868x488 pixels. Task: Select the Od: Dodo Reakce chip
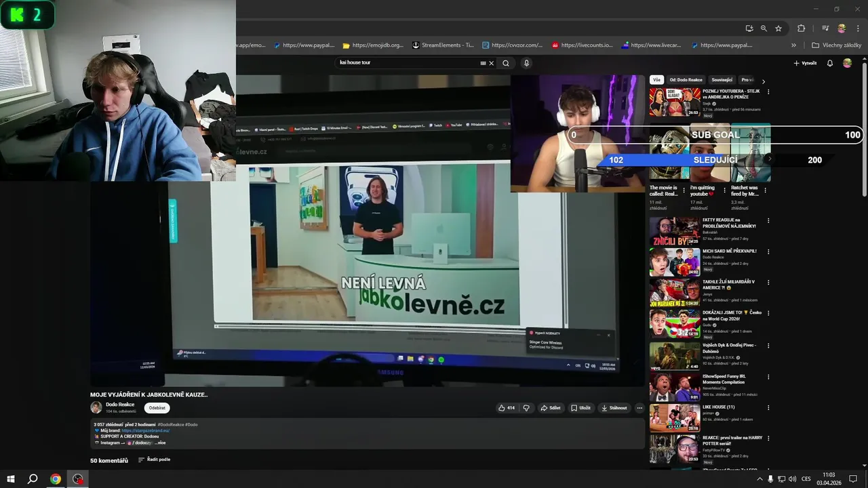686,80
